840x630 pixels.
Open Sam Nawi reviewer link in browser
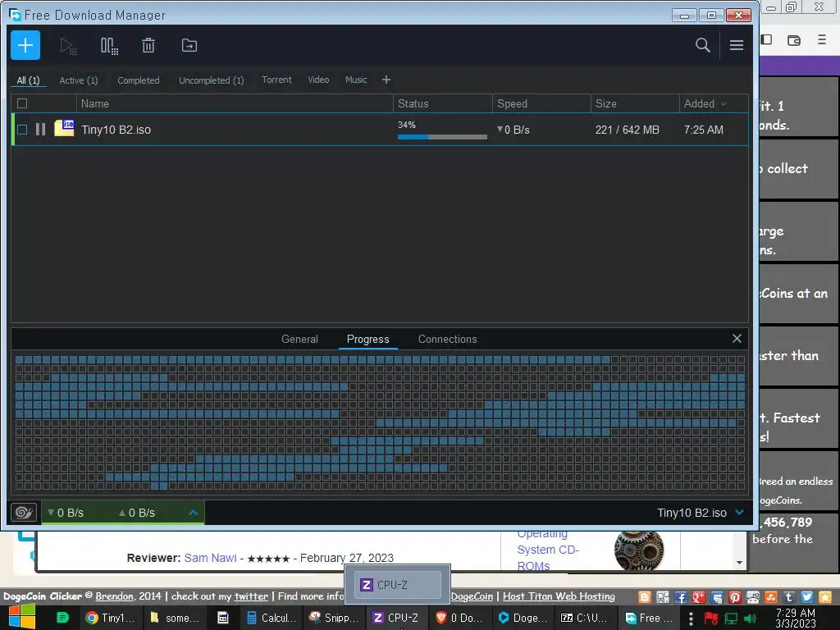pyautogui.click(x=210, y=558)
